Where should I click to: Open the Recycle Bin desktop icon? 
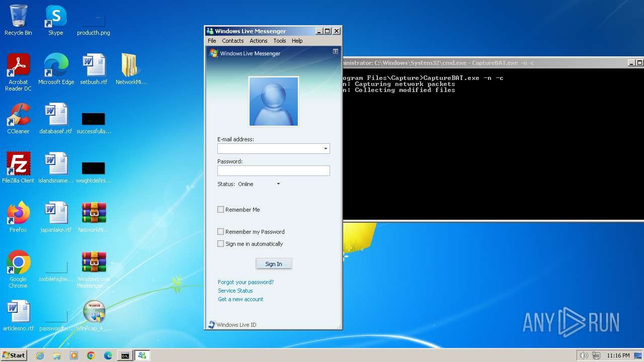(x=18, y=20)
